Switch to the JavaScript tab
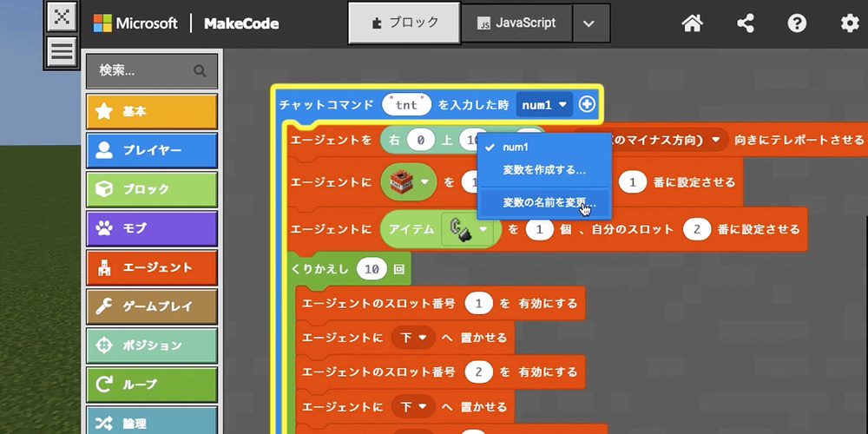The width and height of the screenshot is (868, 434). click(x=516, y=23)
